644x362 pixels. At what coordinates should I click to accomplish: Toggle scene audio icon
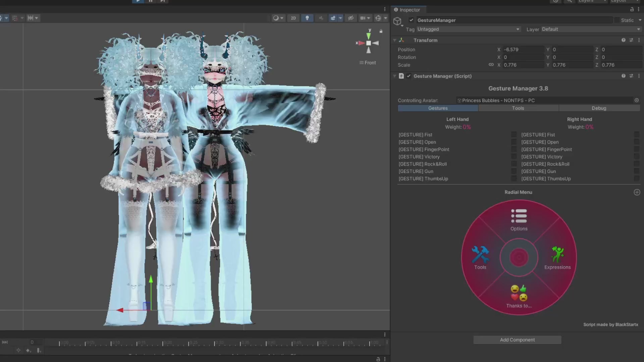click(321, 18)
